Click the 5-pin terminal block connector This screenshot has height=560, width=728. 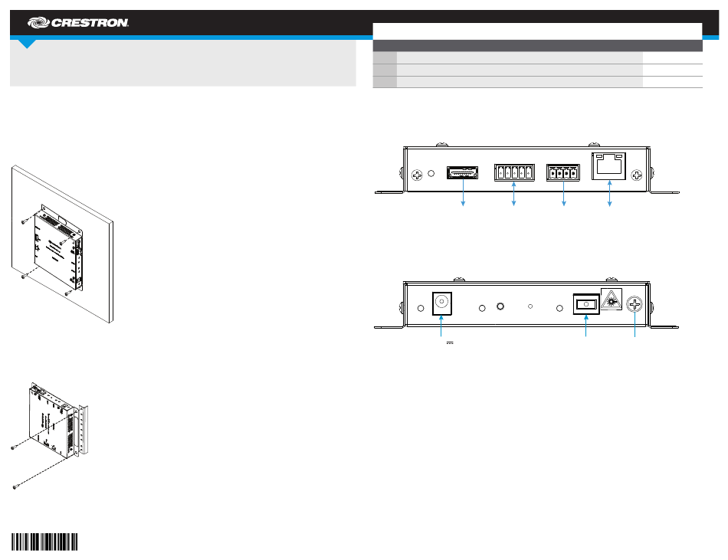[x=514, y=172]
